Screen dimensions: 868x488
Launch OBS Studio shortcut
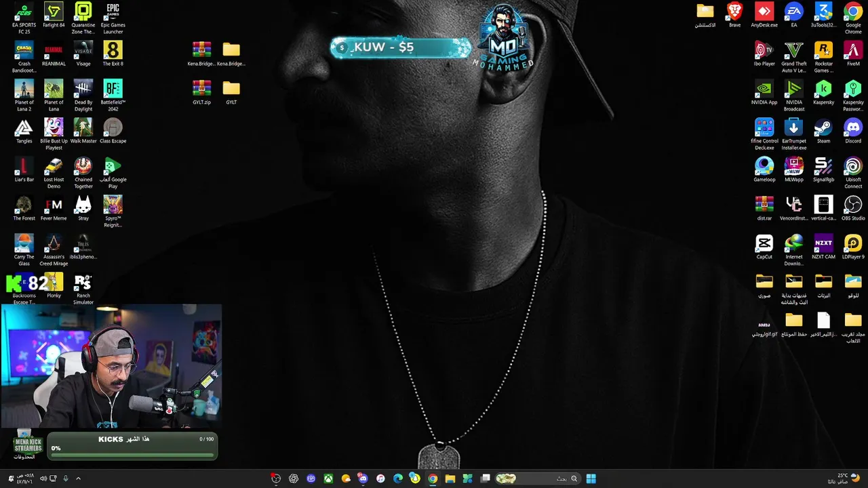[x=853, y=208]
